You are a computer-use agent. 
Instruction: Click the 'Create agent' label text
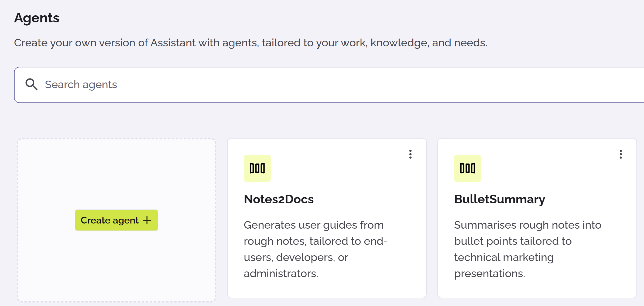(109, 220)
